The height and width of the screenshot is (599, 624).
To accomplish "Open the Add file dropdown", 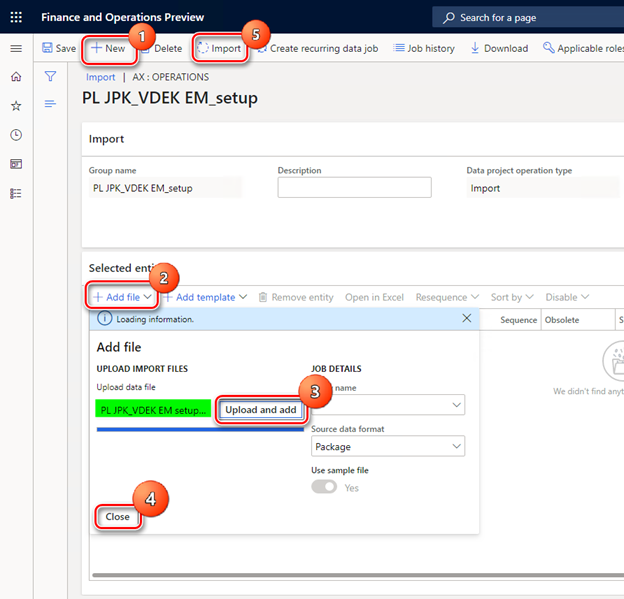I will pyautogui.click(x=122, y=297).
